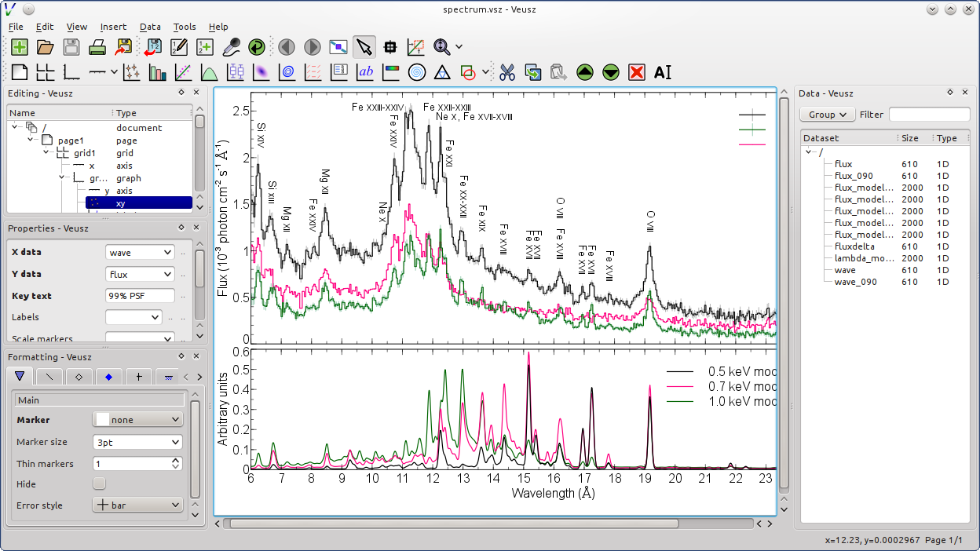Add a text label widget
This screenshot has height=551, width=980.
coord(365,72)
